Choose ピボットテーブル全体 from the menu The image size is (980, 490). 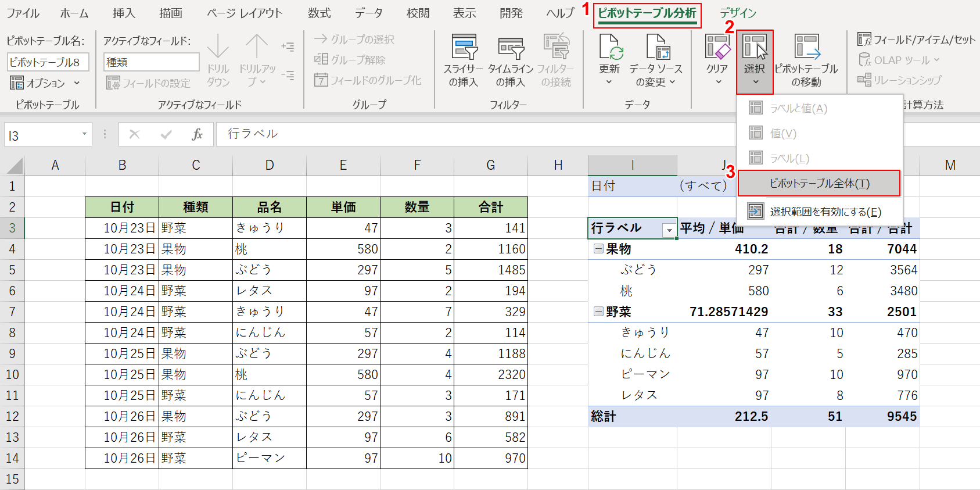[819, 184]
